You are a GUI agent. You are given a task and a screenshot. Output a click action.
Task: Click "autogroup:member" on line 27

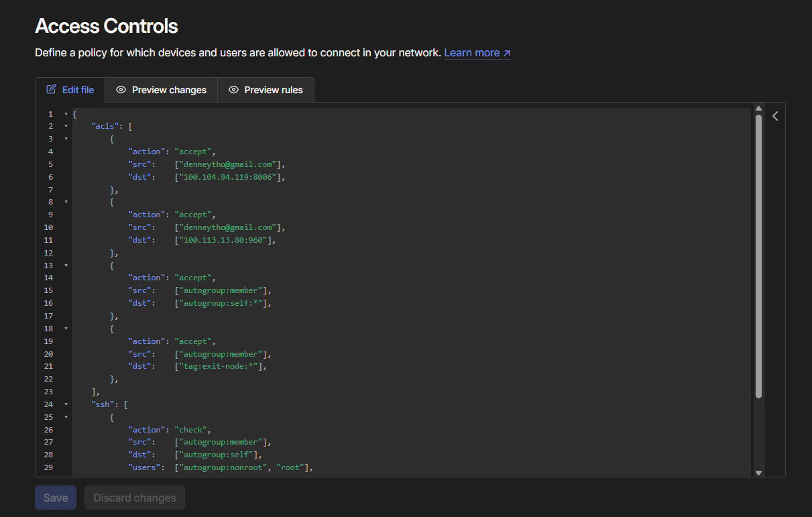tap(221, 442)
